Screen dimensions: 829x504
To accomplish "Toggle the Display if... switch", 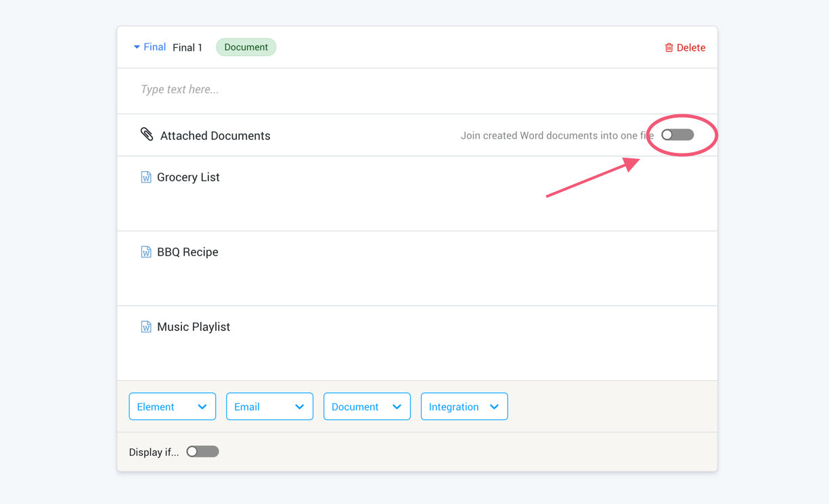I will pos(202,451).
